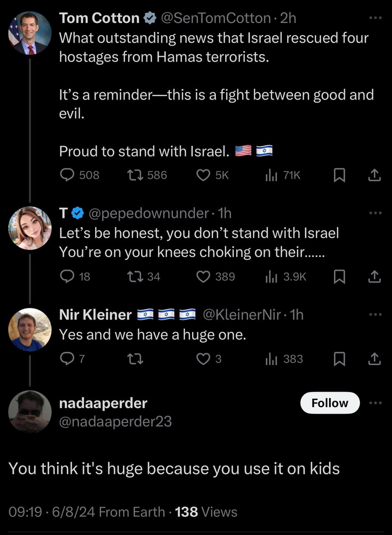Reply to the @pepedownunder tweet

[x=67, y=276]
